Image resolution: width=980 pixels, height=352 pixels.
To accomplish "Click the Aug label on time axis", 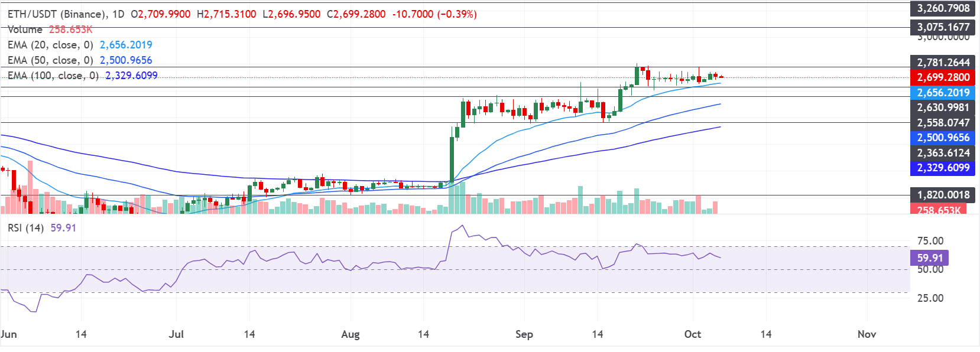I will 351,334.
